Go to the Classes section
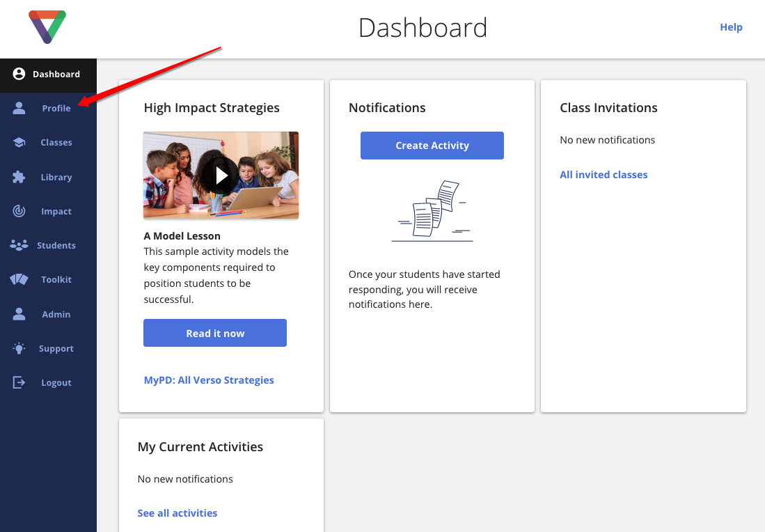Screen dimensions: 765x532 [48, 143]
